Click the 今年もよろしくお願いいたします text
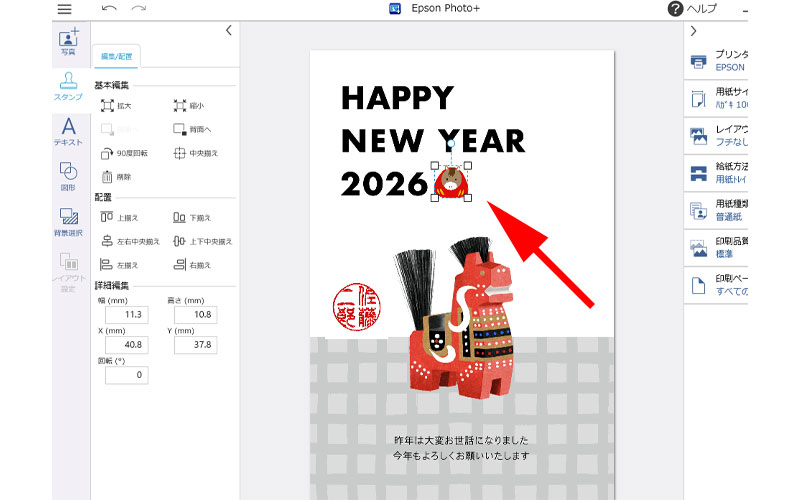Viewport: 800px width, 500px height. point(461,456)
